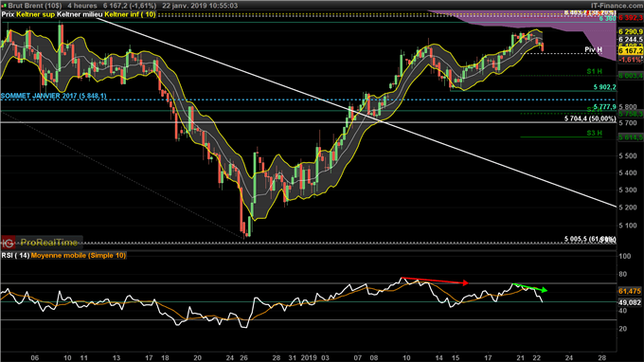
Task: Click the yellow 6 167,2 current price tag
Action: coord(631,50)
